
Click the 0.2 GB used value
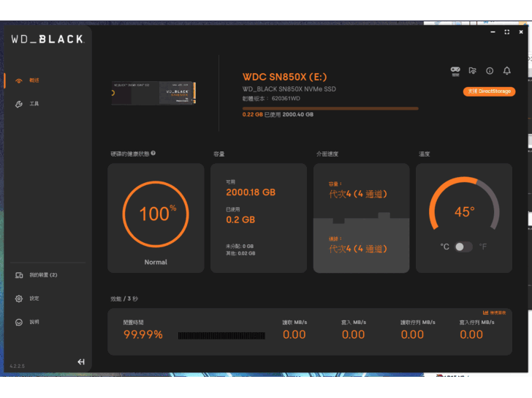pyautogui.click(x=240, y=219)
